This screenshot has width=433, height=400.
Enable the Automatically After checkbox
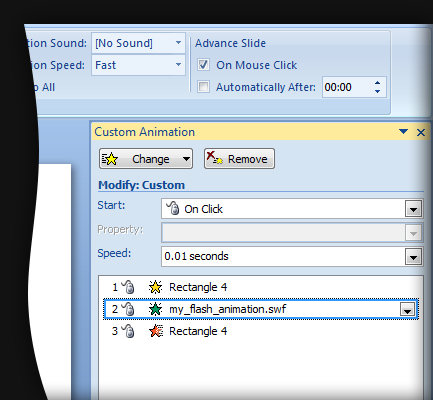click(203, 87)
